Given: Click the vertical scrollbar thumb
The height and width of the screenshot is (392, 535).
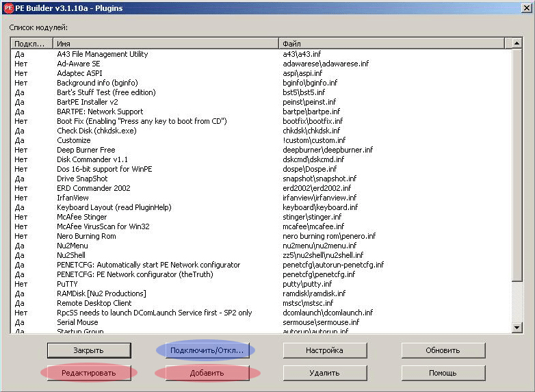Looking at the screenshot, I should 517,165.
